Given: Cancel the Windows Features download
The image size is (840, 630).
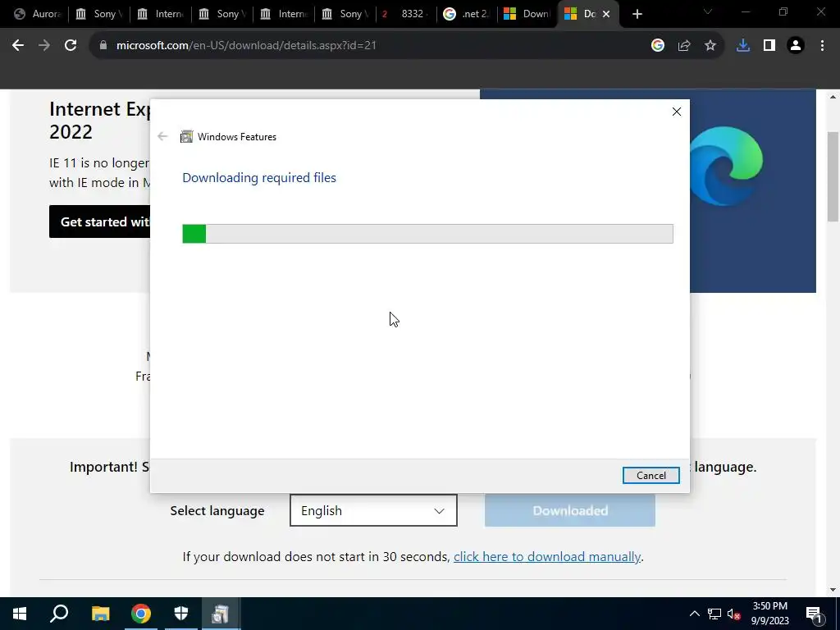Looking at the screenshot, I should [651, 475].
